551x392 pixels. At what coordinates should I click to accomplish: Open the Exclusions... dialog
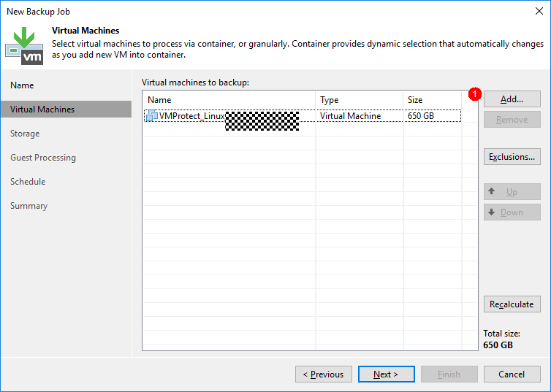(x=512, y=157)
